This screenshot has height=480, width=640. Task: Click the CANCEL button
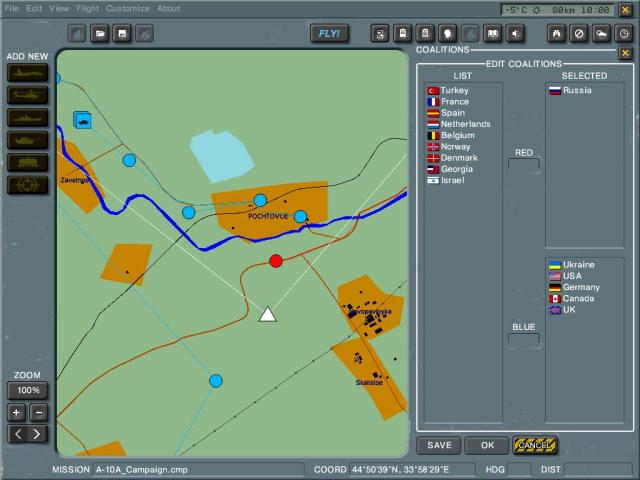(535, 445)
